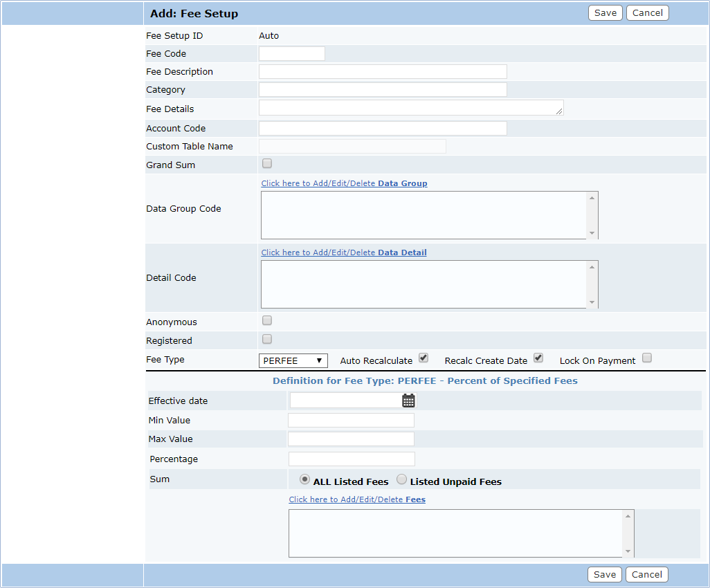
Task: Check the Registered checkbox
Action: [x=267, y=340]
